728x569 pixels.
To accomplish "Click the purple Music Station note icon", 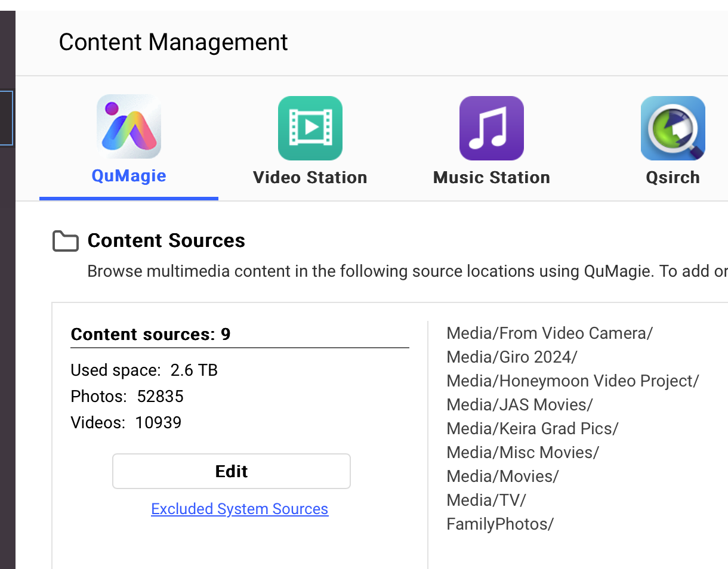I will [491, 128].
